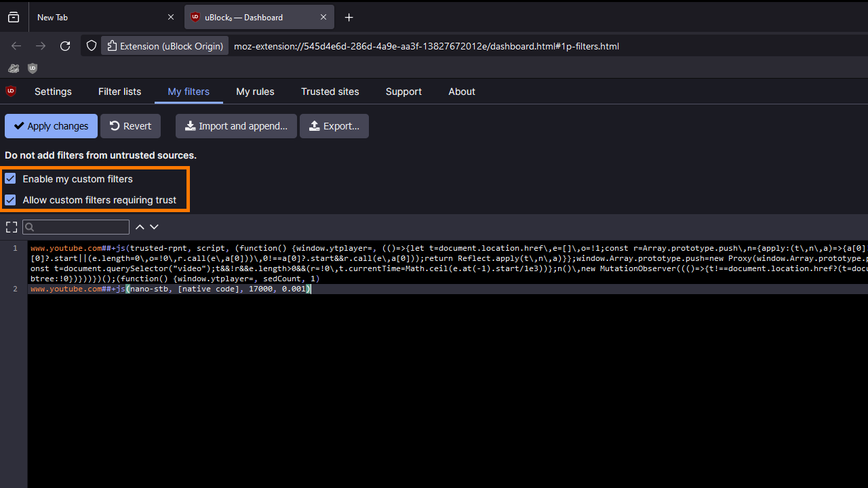The width and height of the screenshot is (868, 488).
Task: Reload the page with refresh icon
Action: pyautogui.click(x=65, y=46)
